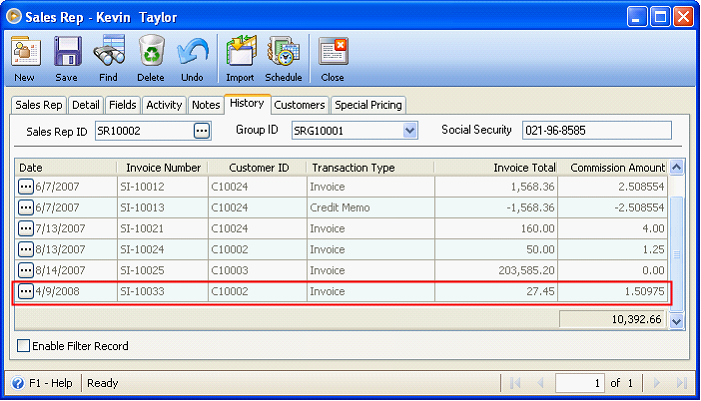This screenshot has height=401, width=701.
Task: Select commission amount 1.50975 cell
Action: coord(613,291)
